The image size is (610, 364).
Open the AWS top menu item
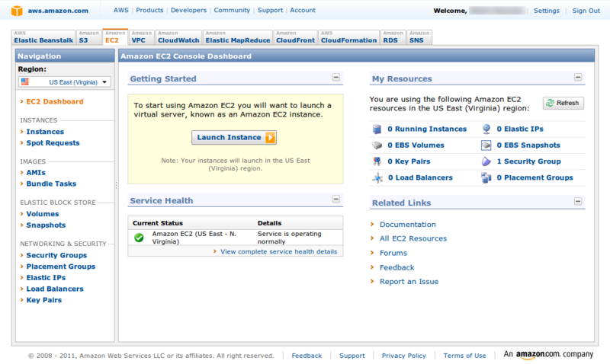(x=121, y=10)
